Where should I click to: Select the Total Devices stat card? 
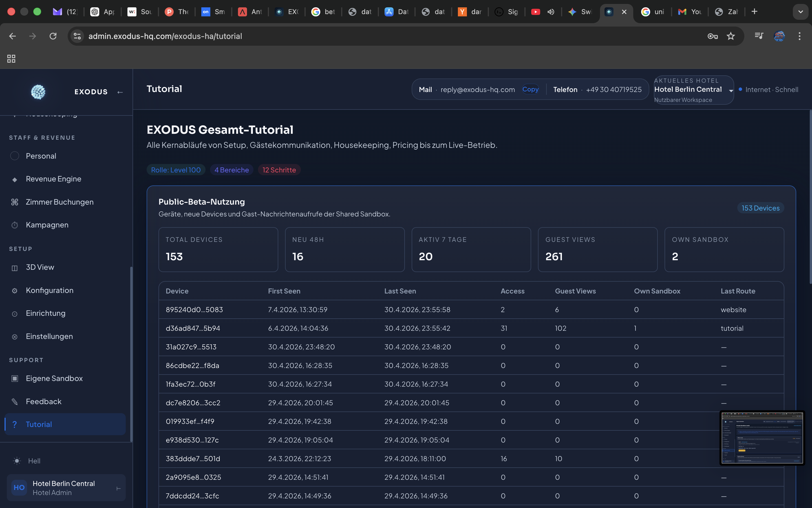tap(218, 250)
